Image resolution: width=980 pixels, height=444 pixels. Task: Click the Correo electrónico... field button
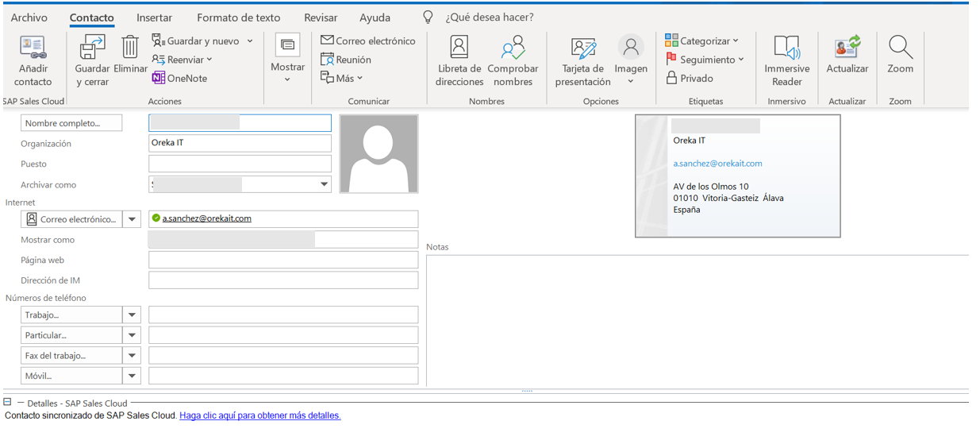71,219
